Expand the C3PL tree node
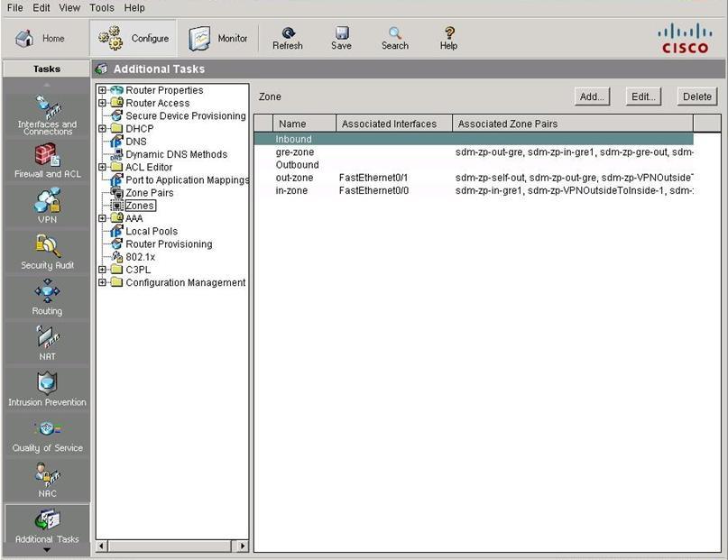Screen dimensions: 728x560 tap(102, 270)
